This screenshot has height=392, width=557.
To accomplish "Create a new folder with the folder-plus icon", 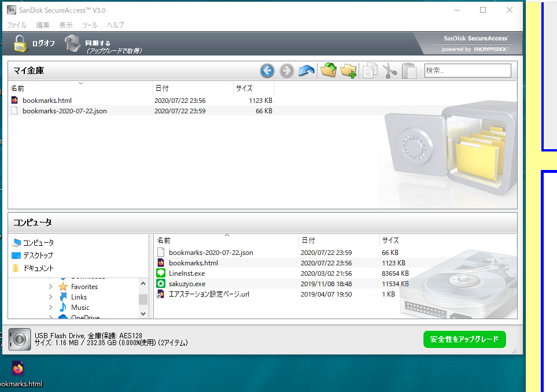I will (348, 71).
